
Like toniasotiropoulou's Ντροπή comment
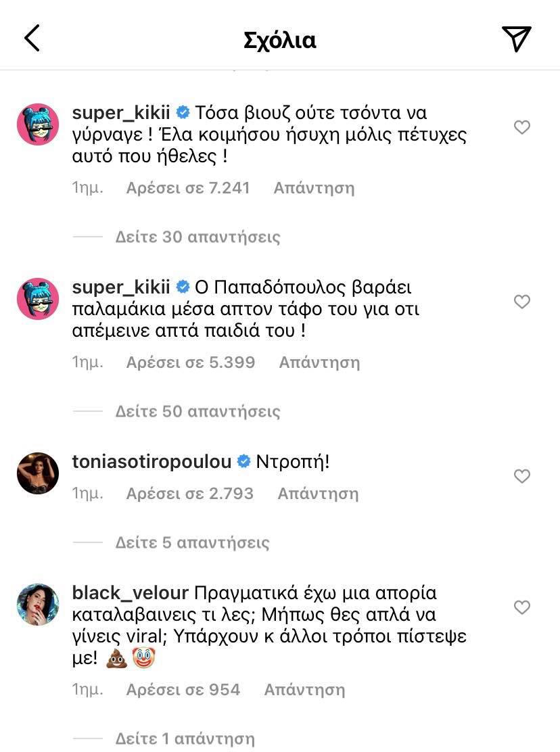(522, 477)
